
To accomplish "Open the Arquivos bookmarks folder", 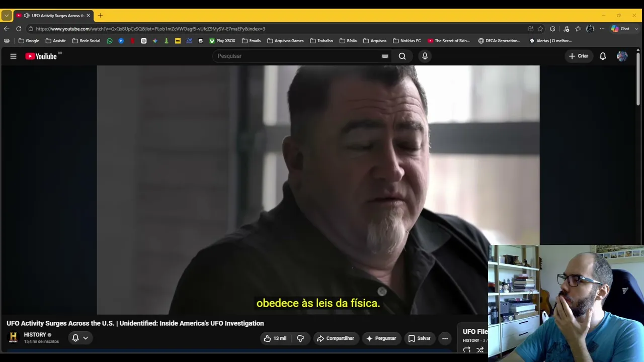I will point(375,41).
